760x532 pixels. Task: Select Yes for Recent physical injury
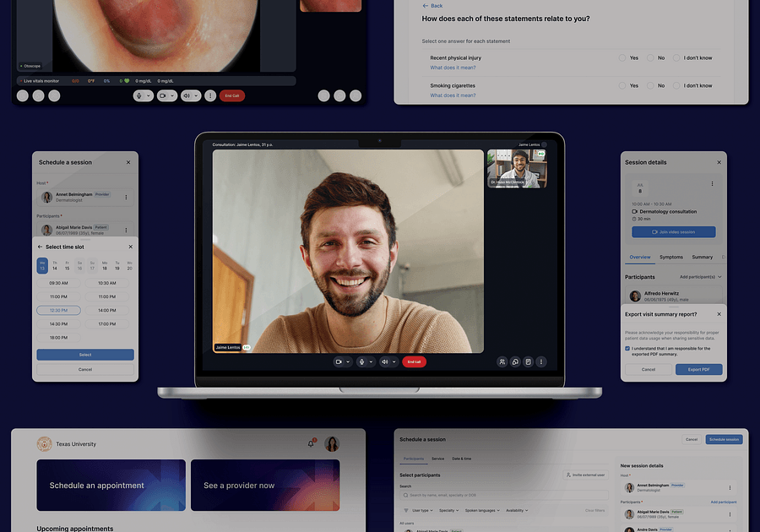tap(622, 58)
